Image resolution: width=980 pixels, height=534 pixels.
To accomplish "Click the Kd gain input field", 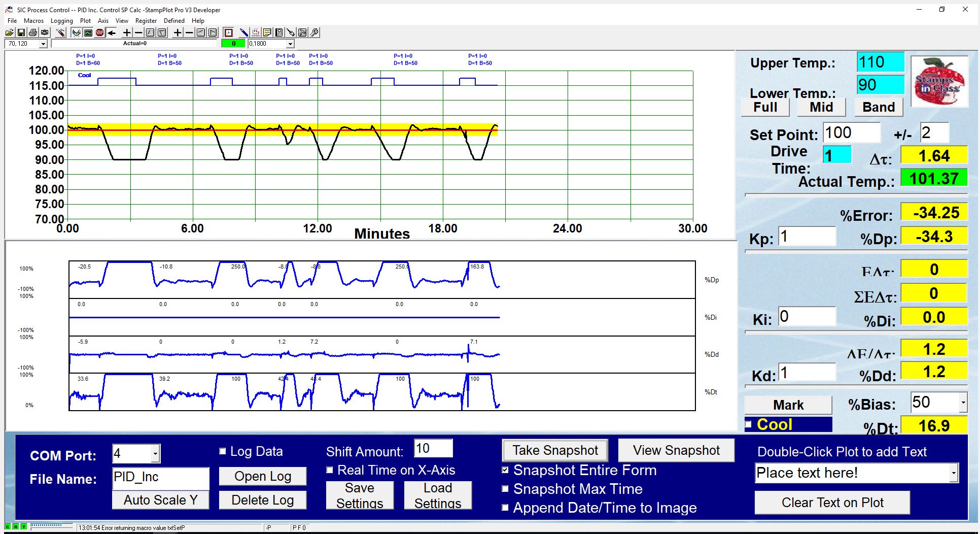I will point(807,373).
